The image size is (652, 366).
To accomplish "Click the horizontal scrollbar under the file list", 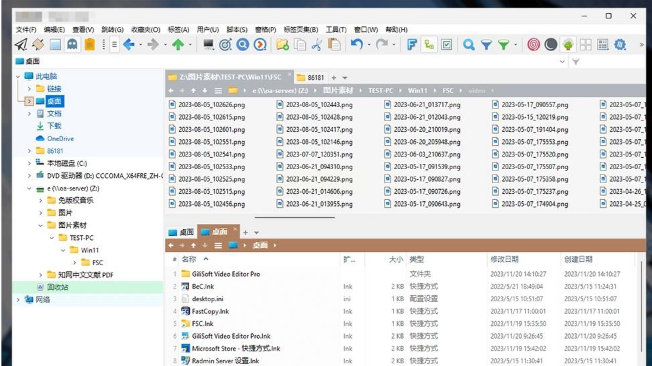I will (x=294, y=217).
